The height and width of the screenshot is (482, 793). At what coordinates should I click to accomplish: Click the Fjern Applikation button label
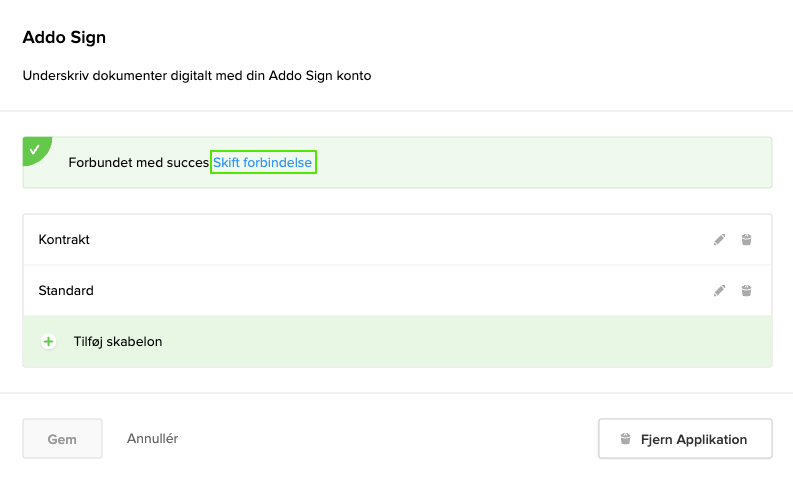(694, 439)
